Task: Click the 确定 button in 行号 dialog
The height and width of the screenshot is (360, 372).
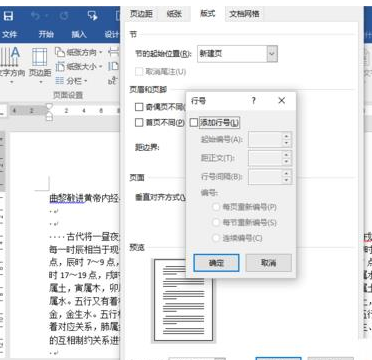Action: pyautogui.click(x=216, y=263)
